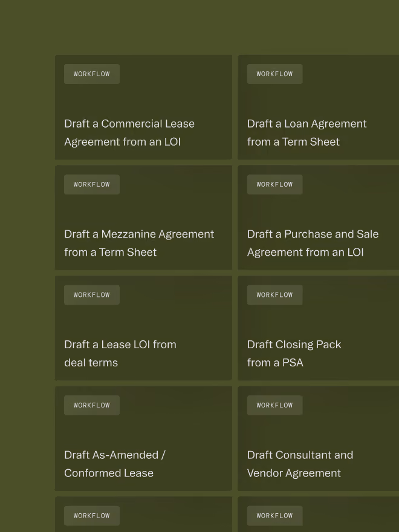Open Draft a Purchase and Sale Agreement card

click(318, 218)
